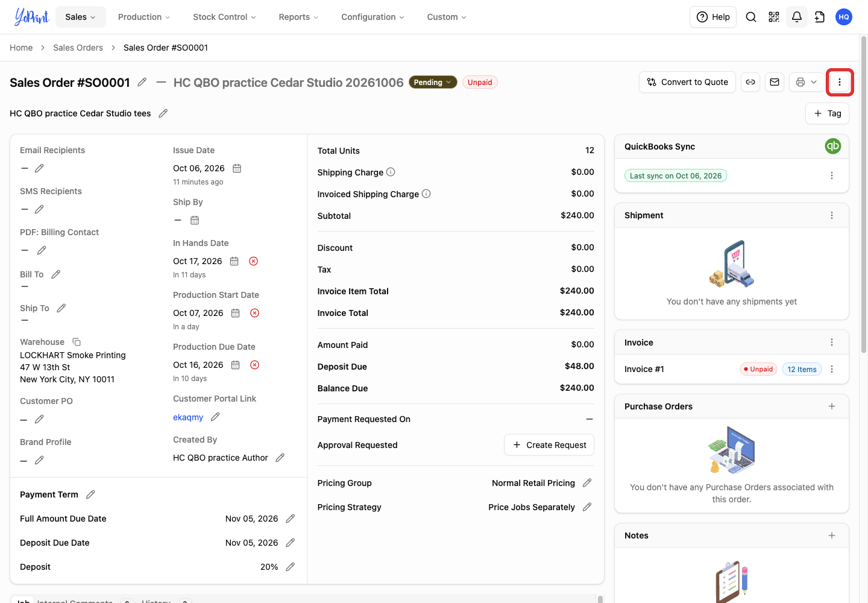
Task: Open the Sales menu
Action: 81,17
